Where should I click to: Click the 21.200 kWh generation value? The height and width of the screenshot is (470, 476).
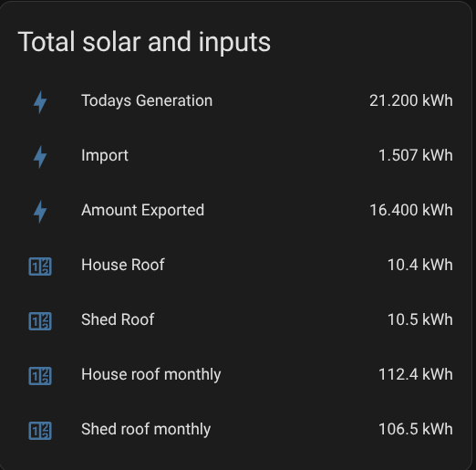coord(411,100)
